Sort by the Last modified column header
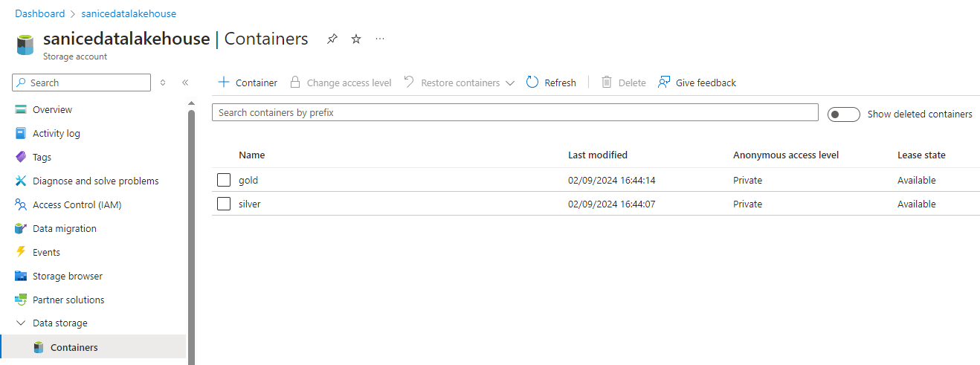 tap(598, 155)
